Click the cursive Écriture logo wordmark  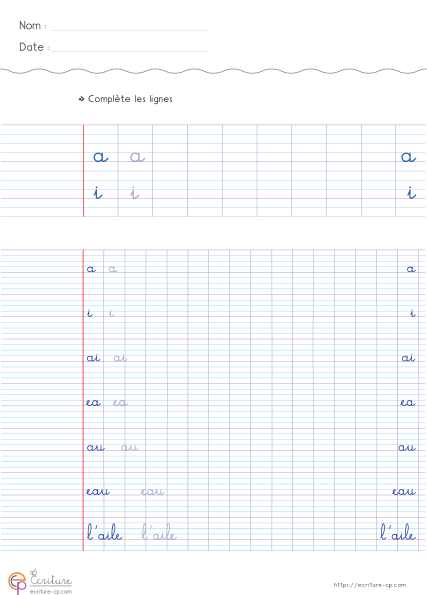point(50,578)
